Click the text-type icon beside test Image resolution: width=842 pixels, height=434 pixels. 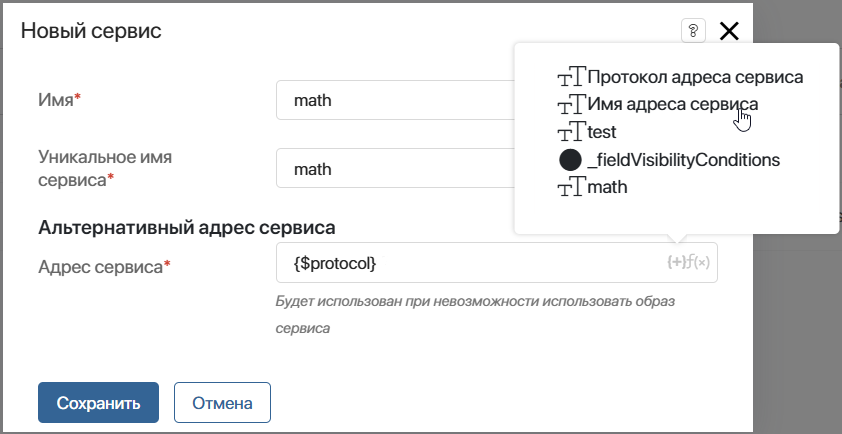(571, 132)
